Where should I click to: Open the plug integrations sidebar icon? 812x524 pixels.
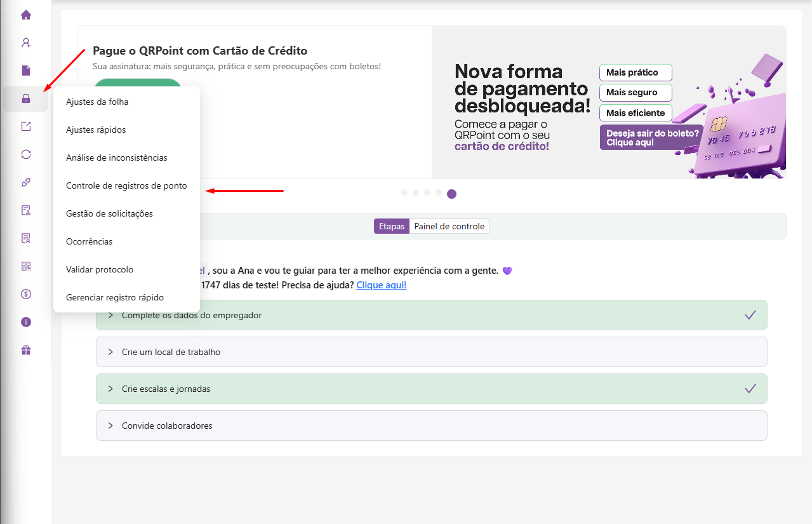26,182
